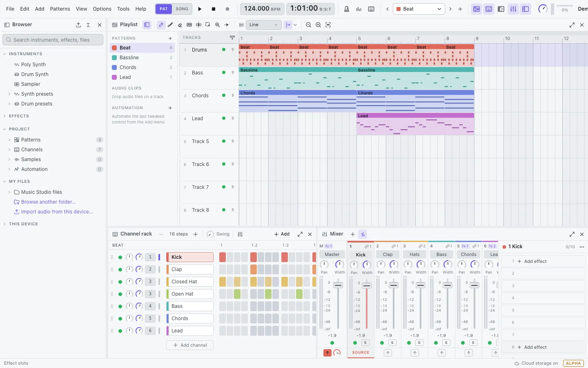Viewport: 588px width, 368px height.
Task: Click the Master channel volume fader
Action: point(338,285)
